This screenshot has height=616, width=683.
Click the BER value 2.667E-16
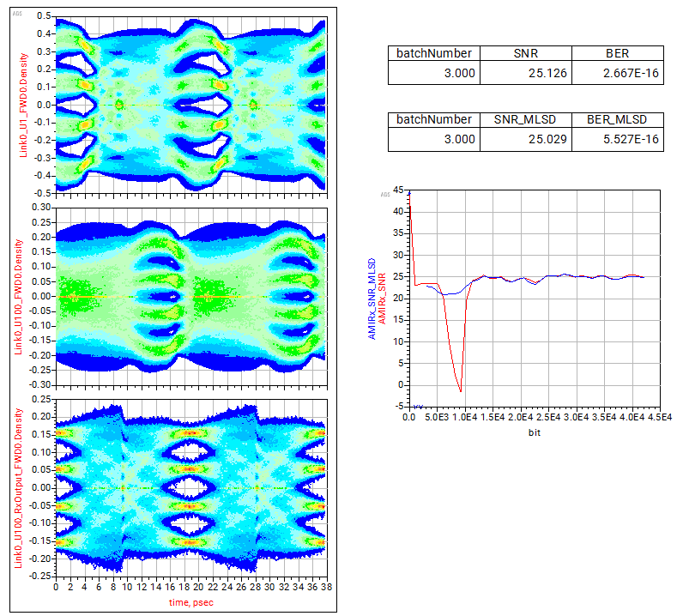631,73
